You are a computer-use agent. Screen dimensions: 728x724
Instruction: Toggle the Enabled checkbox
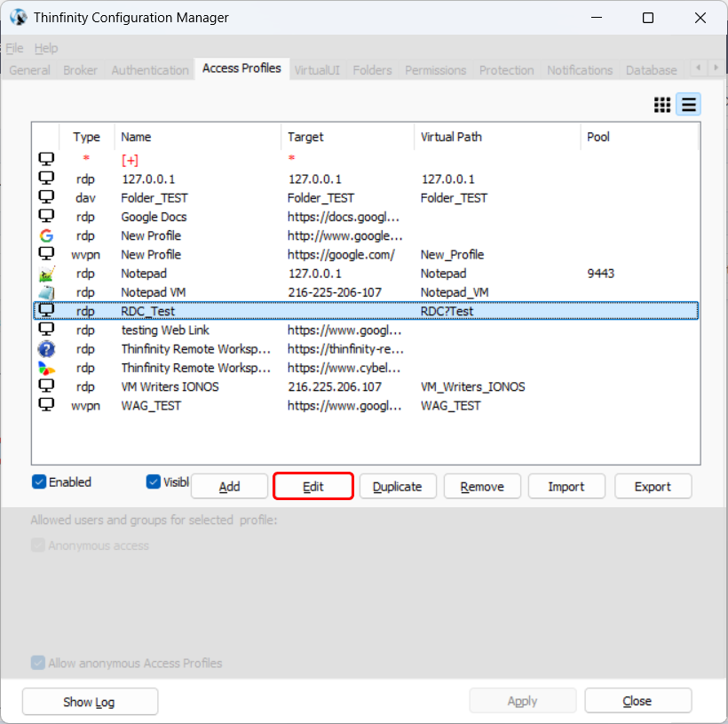(39, 481)
